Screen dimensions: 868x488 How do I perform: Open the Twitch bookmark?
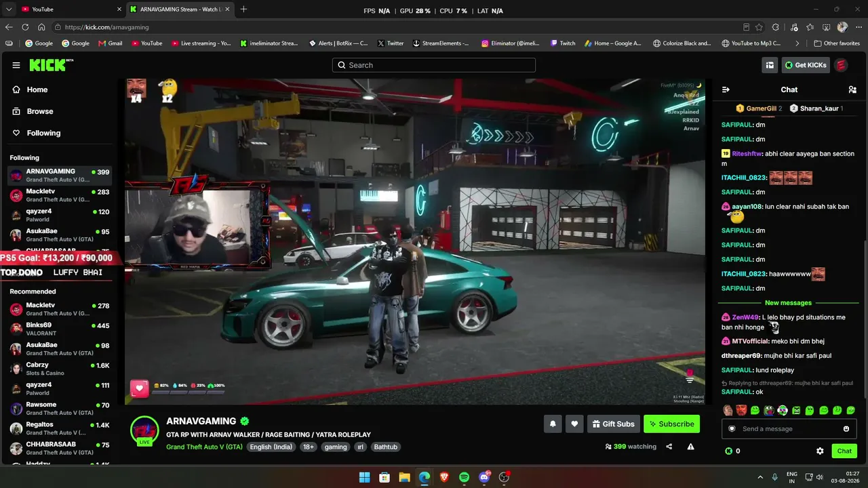(x=562, y=43)
